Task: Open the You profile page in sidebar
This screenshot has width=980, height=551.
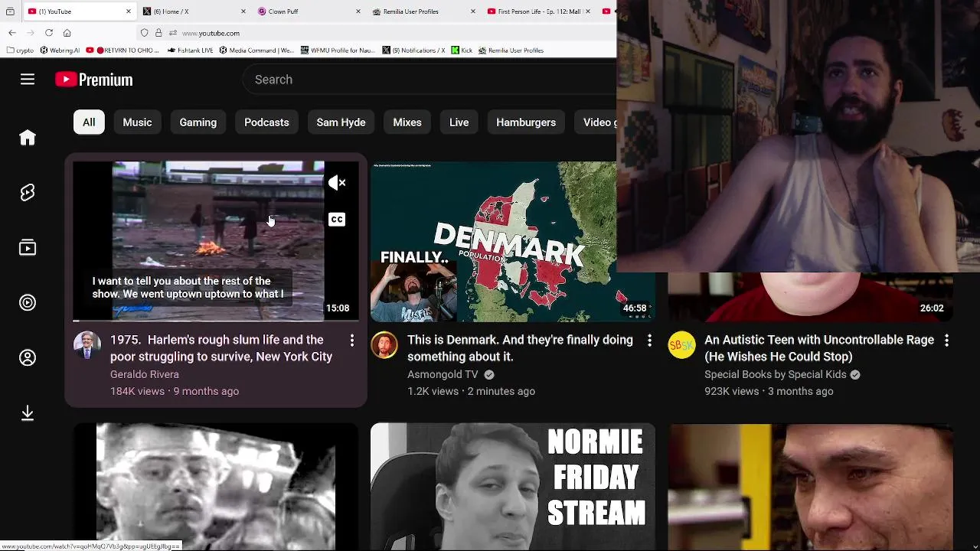Action: [x=28, y=358]
